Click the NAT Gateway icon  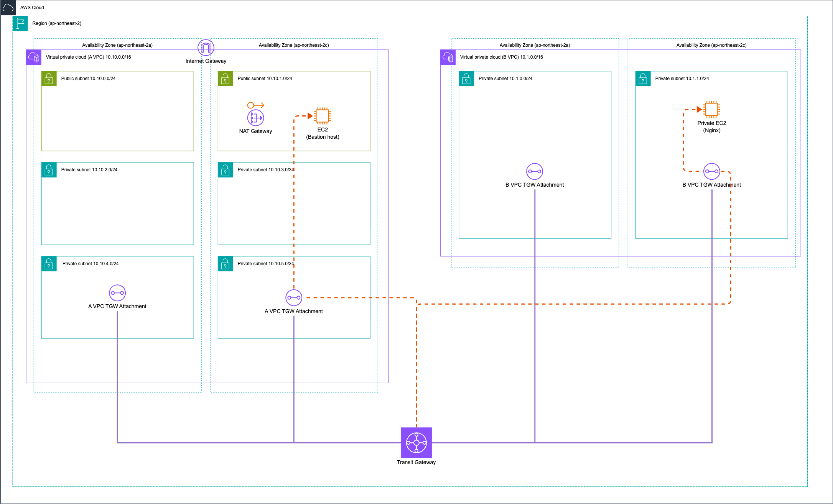[x=255, y=118]
